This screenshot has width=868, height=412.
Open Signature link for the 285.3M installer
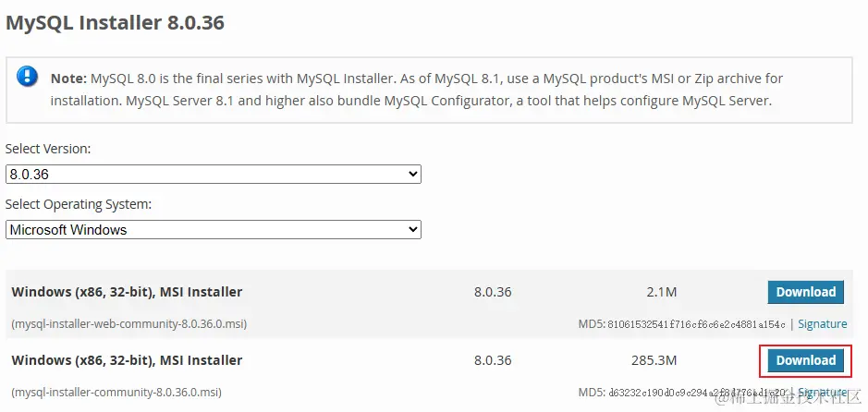(x=822, y=393)
